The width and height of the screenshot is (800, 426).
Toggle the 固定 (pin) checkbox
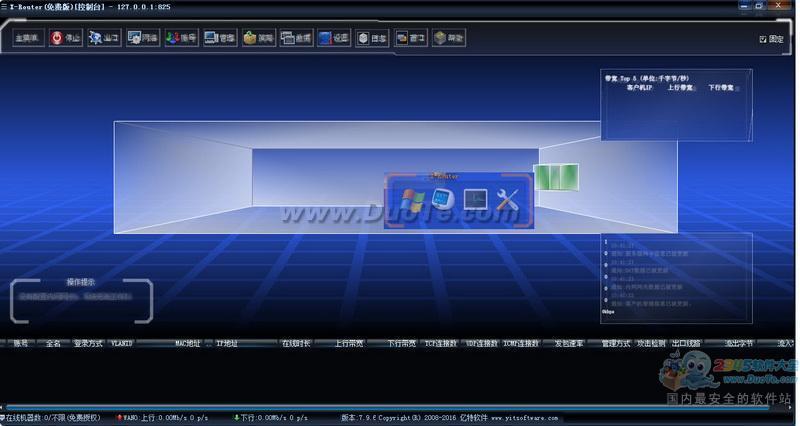763,39
